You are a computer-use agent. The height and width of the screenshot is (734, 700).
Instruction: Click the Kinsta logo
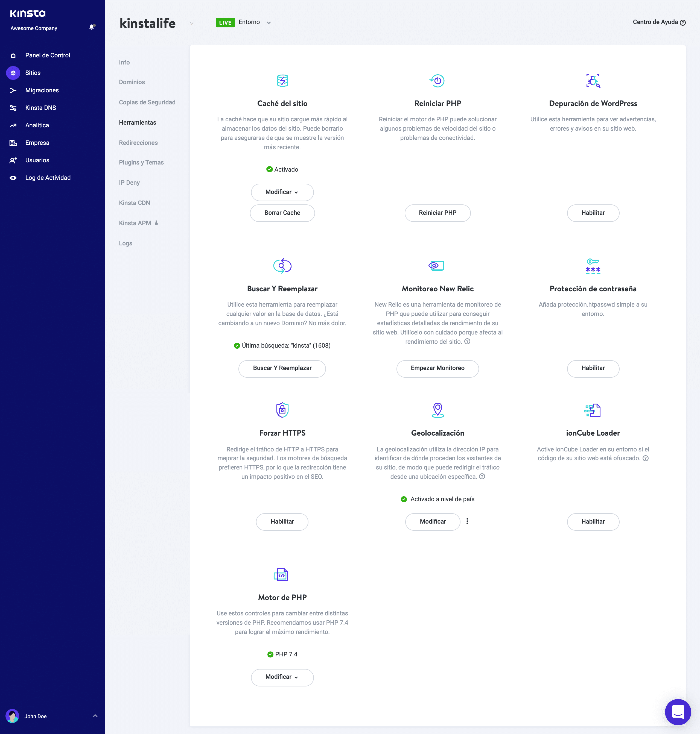(28, 14)
